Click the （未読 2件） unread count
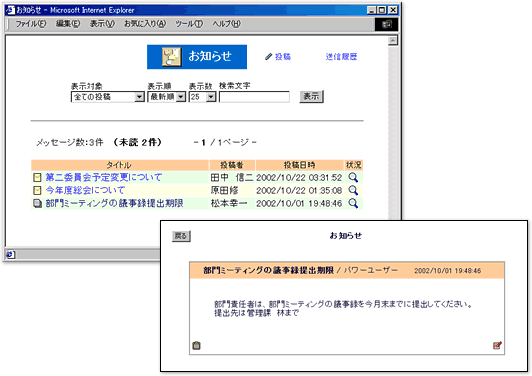This screenshot has height=376, width=532. [x=138, y=142]
